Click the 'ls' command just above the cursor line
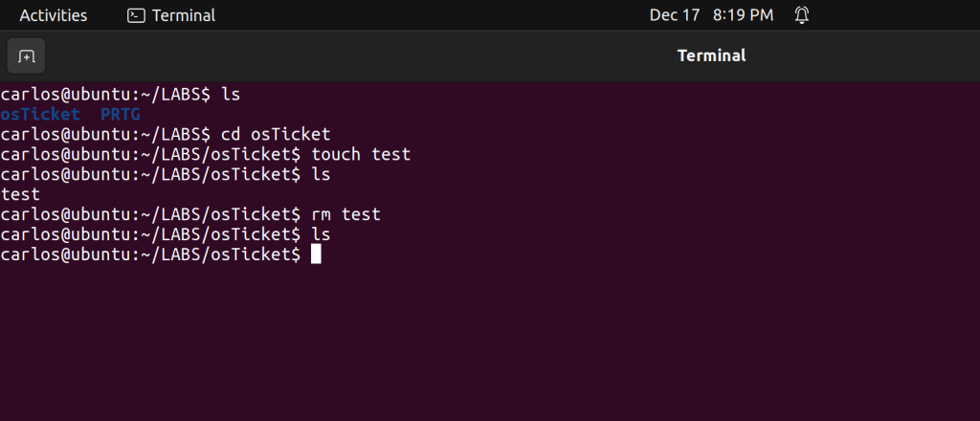 tap(321, 234)
